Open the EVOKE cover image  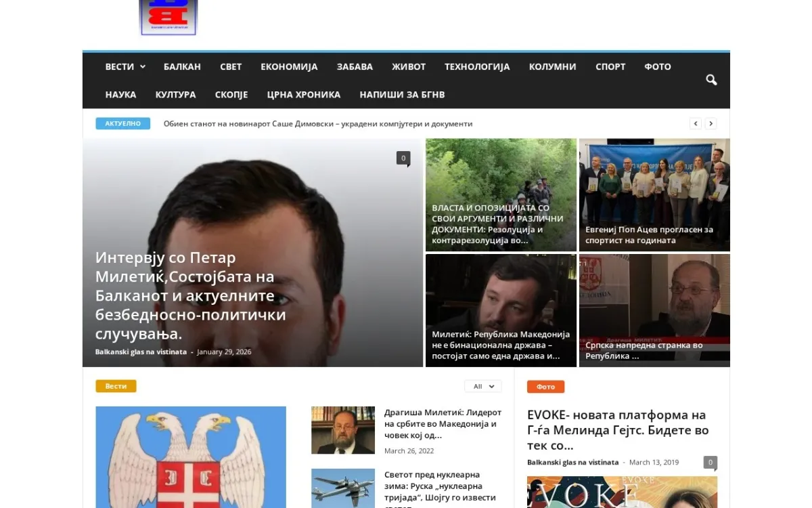622,492
